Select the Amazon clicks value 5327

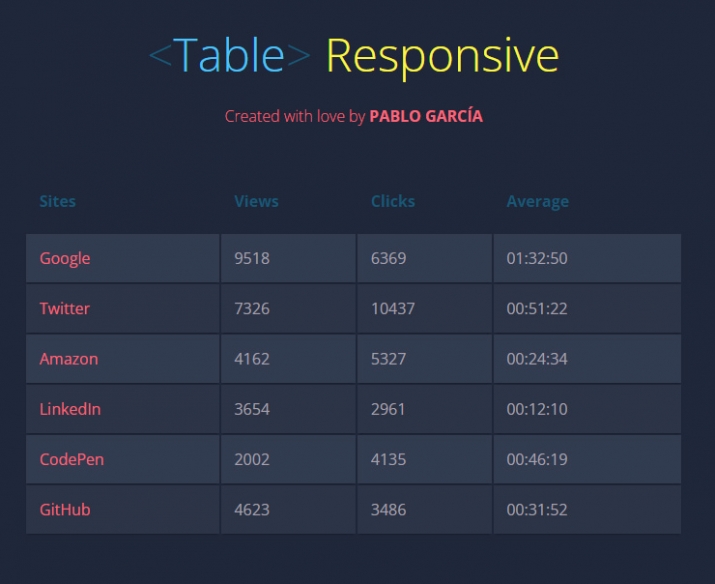(x=389, y=359)
